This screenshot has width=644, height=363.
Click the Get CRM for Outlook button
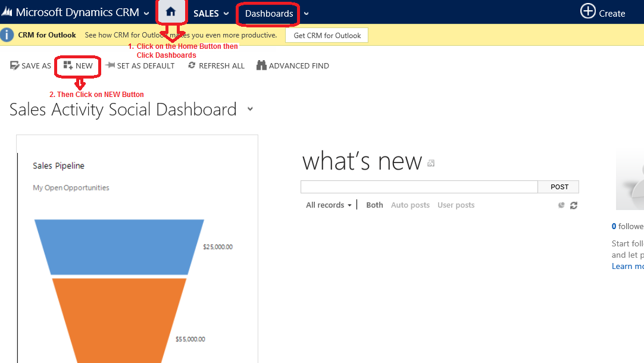[327, 35]
